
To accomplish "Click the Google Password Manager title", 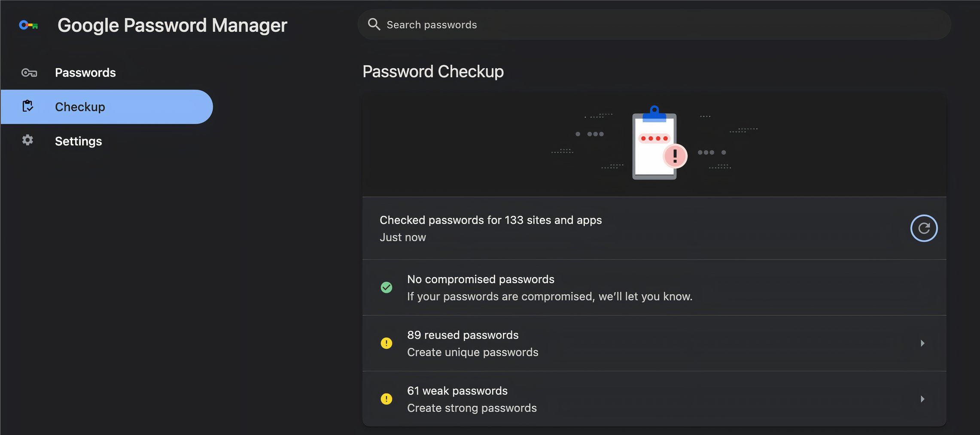I will (172, 25).
